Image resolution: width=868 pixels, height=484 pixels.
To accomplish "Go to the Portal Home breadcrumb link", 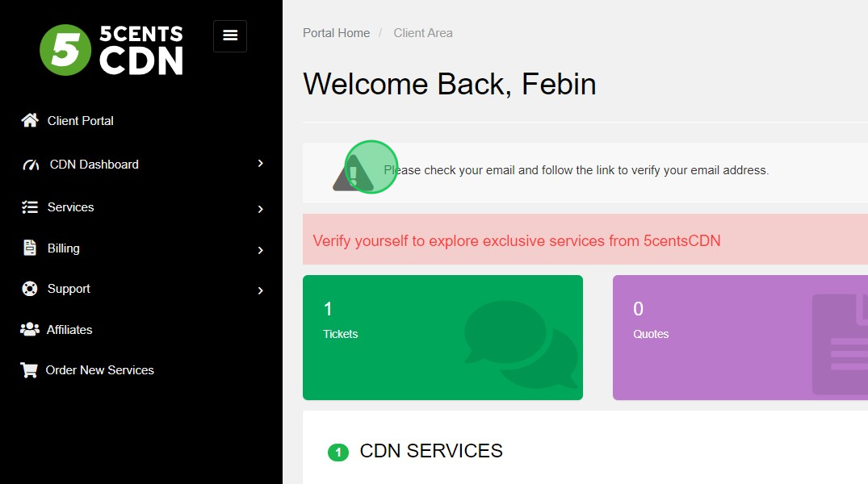I will 336,32.
